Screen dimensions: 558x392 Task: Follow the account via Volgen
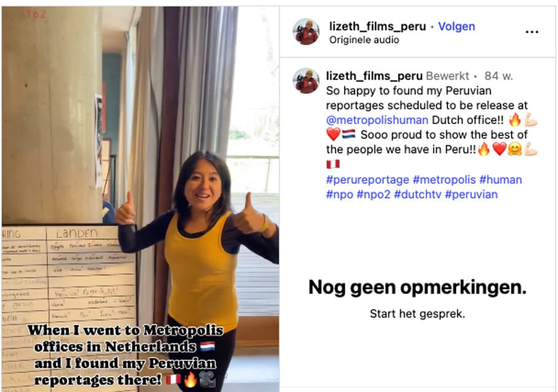(456, 26)
